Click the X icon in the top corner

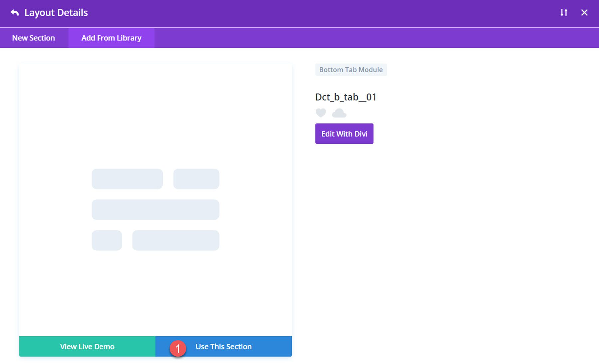pos(584,12)
